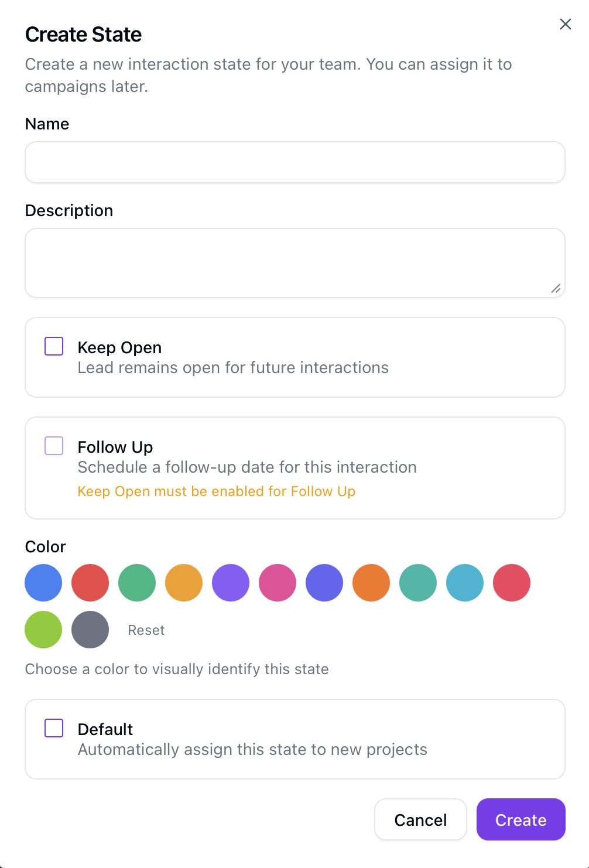Tick the Follow Up checkbox
The image size is (589, 868).
(54, 446)
